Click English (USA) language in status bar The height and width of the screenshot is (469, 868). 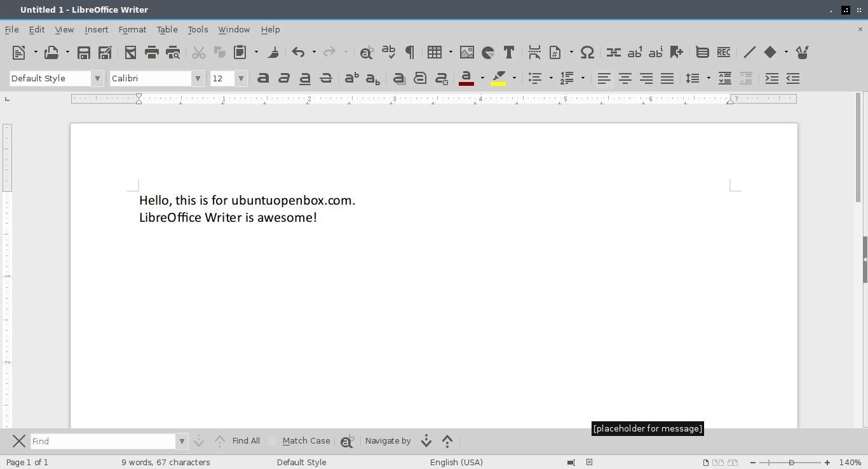pos(456,462)
